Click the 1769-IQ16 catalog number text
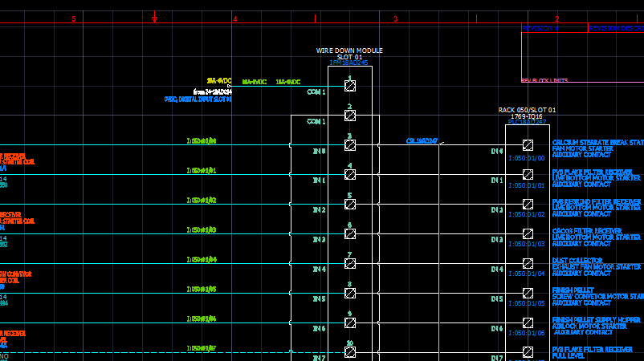 coord(527,116)
